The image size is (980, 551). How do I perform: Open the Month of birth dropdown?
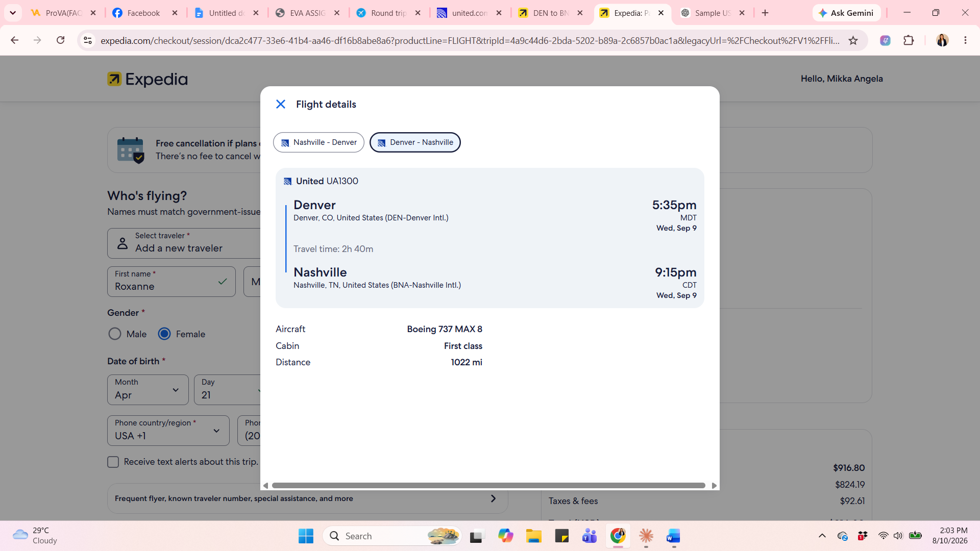tap(148, 389)
